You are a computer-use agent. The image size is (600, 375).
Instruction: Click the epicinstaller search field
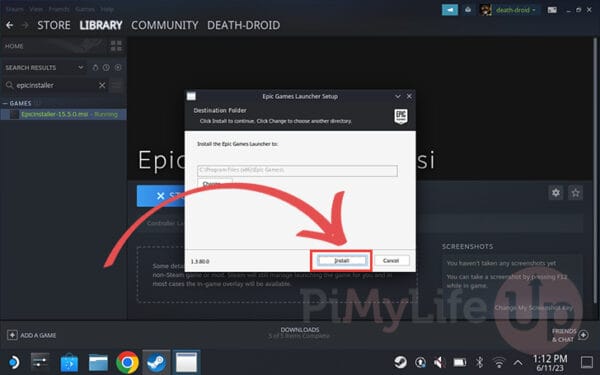pos(55,85)
